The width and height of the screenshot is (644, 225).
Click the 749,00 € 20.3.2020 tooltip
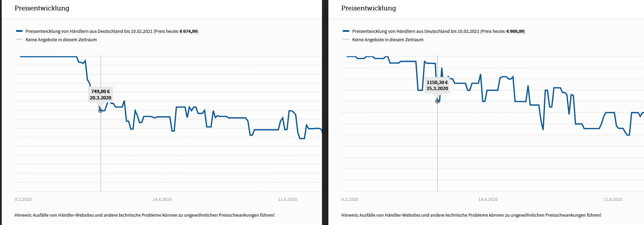click(100, 94)
